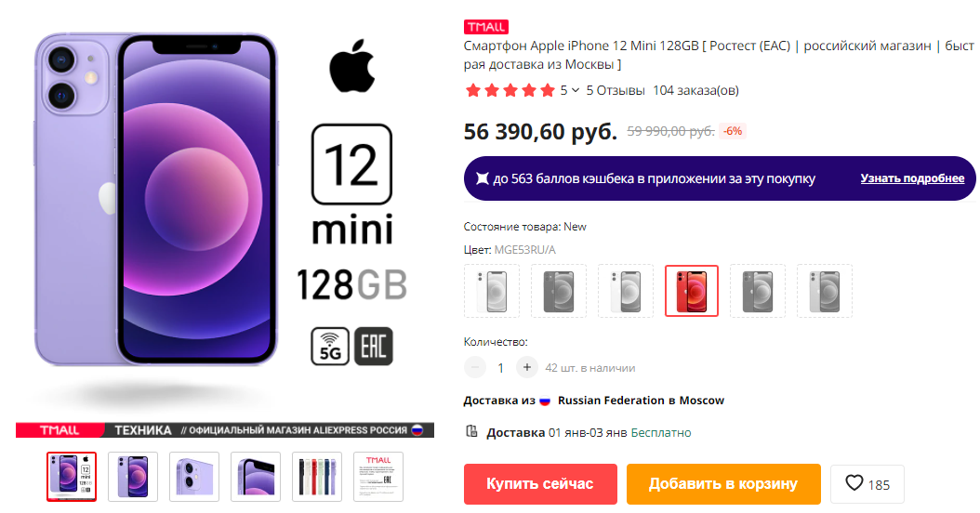Click the five-star rating icons
This screenshot has width=980, height=513.
[x=510, y=90]
